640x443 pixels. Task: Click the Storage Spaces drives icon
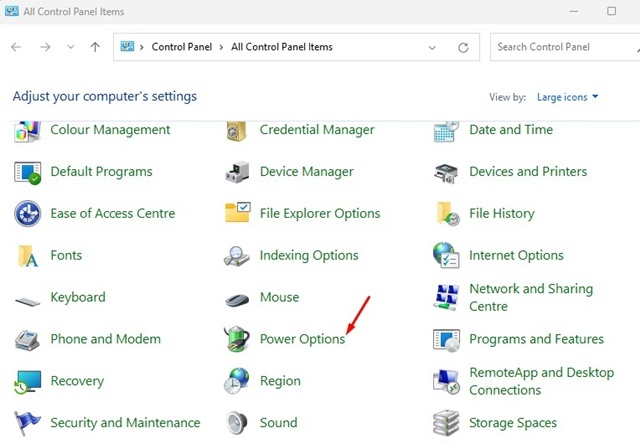446,423
